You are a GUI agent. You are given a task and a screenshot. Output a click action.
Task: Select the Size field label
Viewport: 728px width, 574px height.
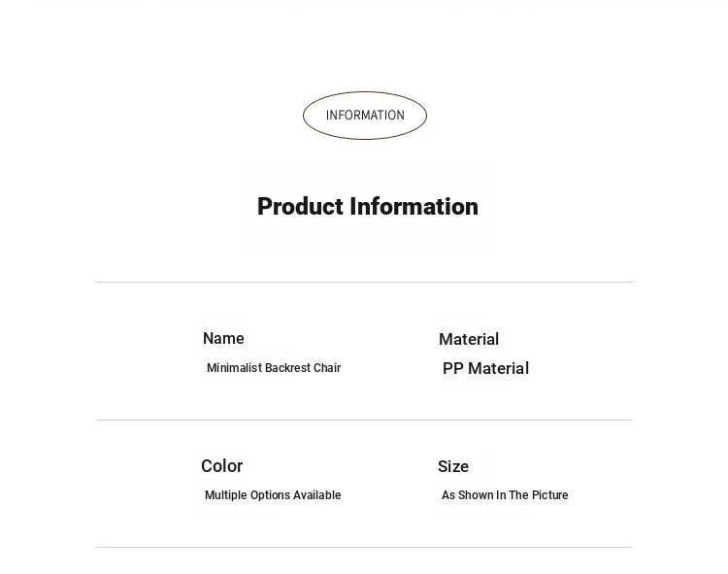(x=453, y=467)
